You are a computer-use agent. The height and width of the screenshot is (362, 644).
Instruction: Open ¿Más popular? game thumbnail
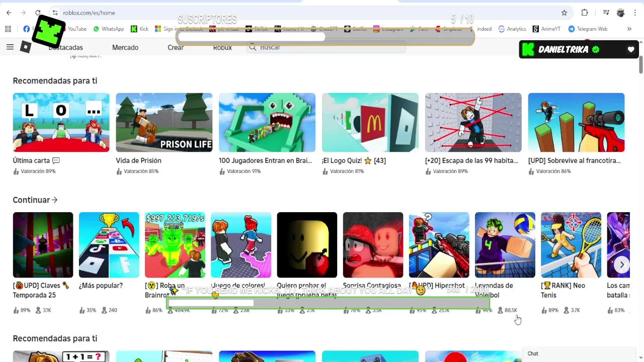coord(109,245)
